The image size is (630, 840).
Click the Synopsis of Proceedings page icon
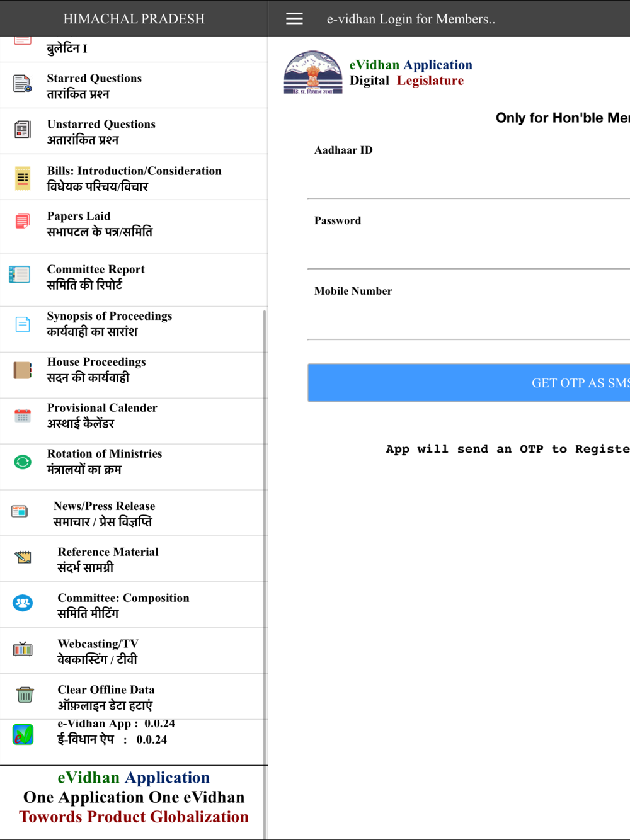23,324
